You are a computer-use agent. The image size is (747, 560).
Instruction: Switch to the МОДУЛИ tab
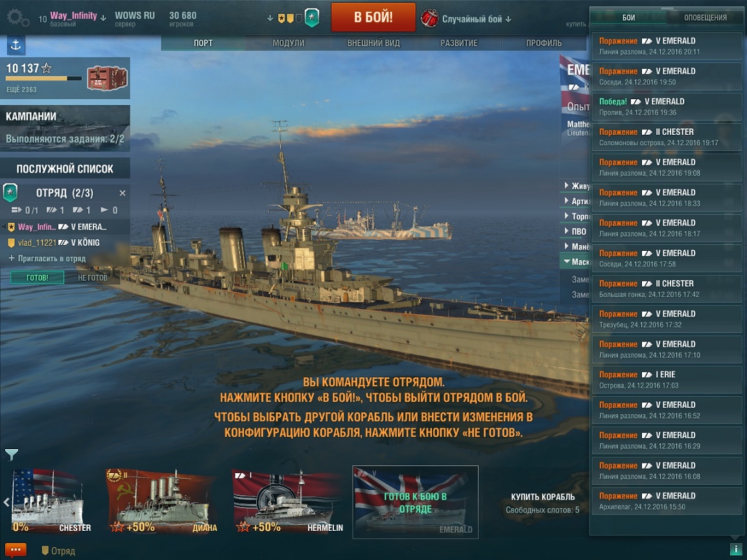tap(288, 43)
